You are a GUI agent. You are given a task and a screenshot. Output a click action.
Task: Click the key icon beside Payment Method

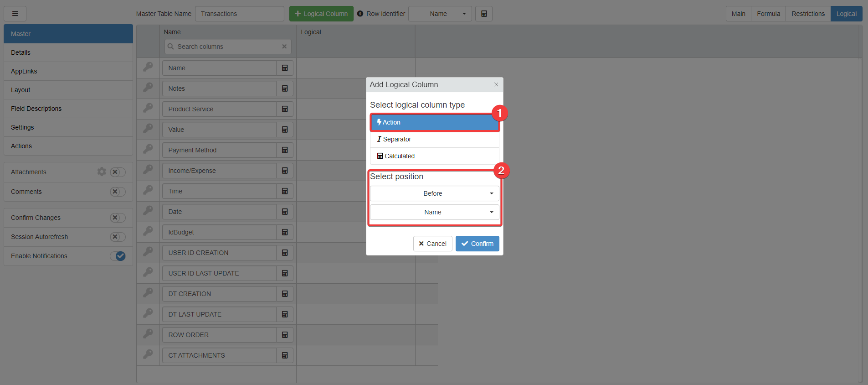[x=148, y=149]
